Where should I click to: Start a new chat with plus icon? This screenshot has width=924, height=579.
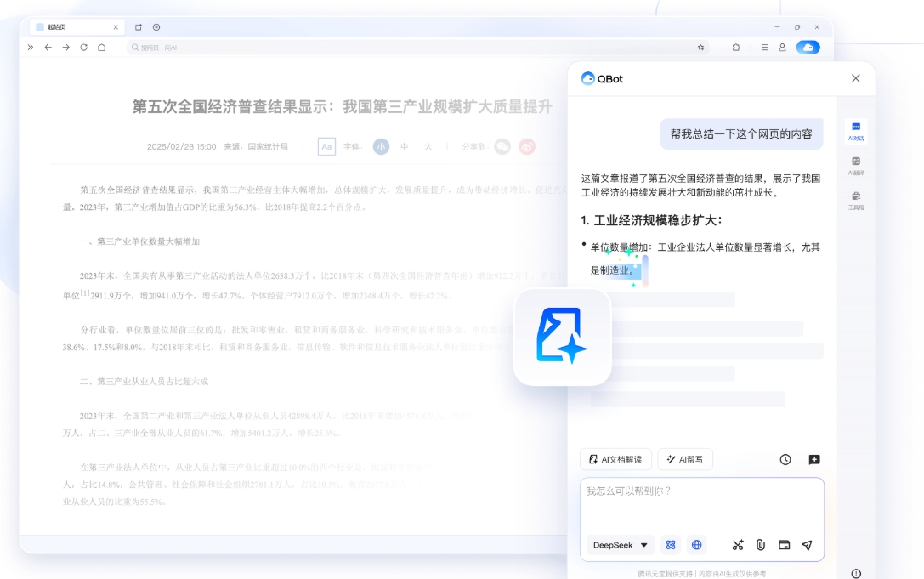point(814,459)
